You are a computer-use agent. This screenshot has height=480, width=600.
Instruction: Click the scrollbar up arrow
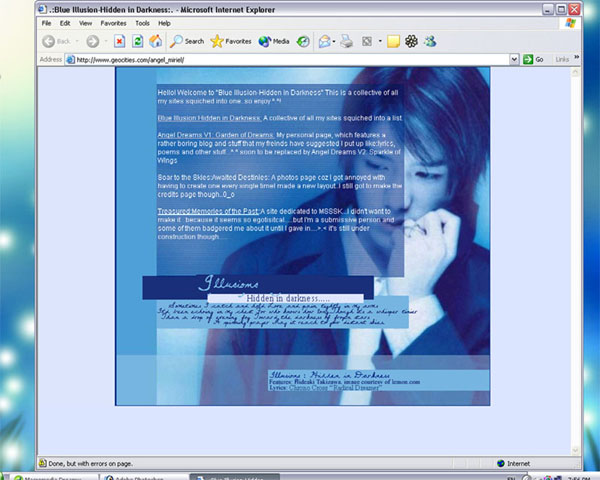pos(575,72)
